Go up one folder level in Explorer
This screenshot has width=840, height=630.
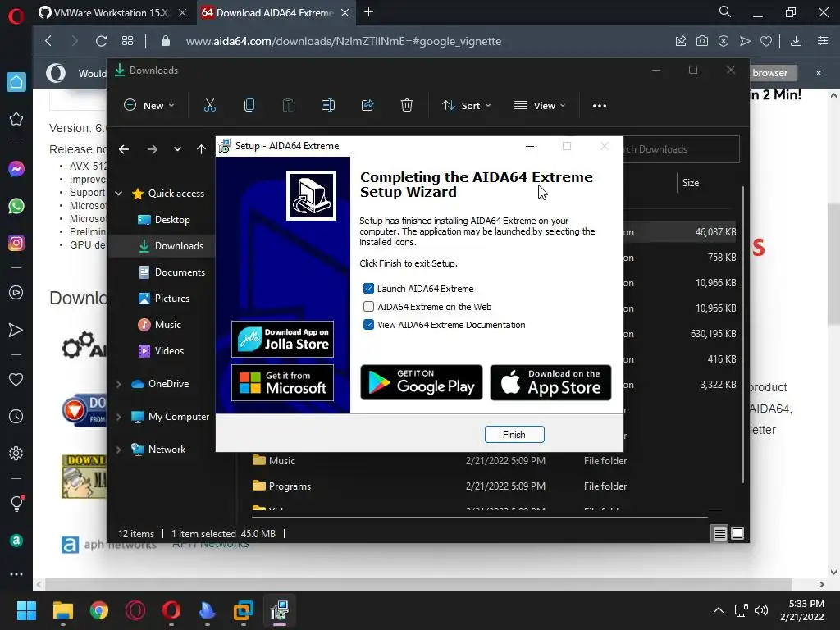pos(201,149)
